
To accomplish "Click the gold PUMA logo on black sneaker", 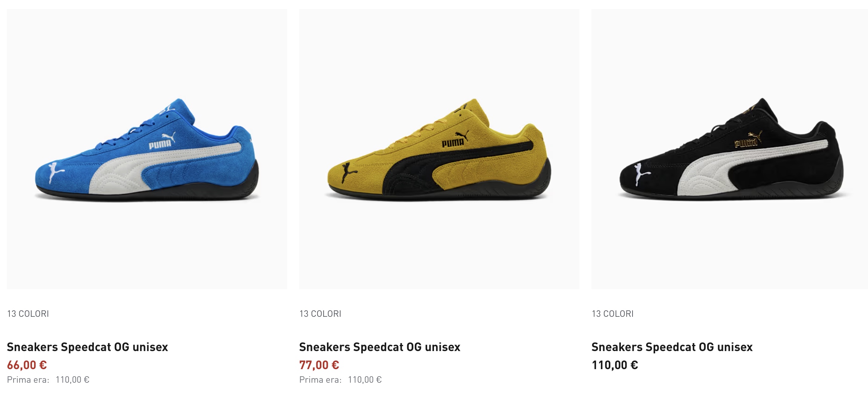I will click(748, 139).
